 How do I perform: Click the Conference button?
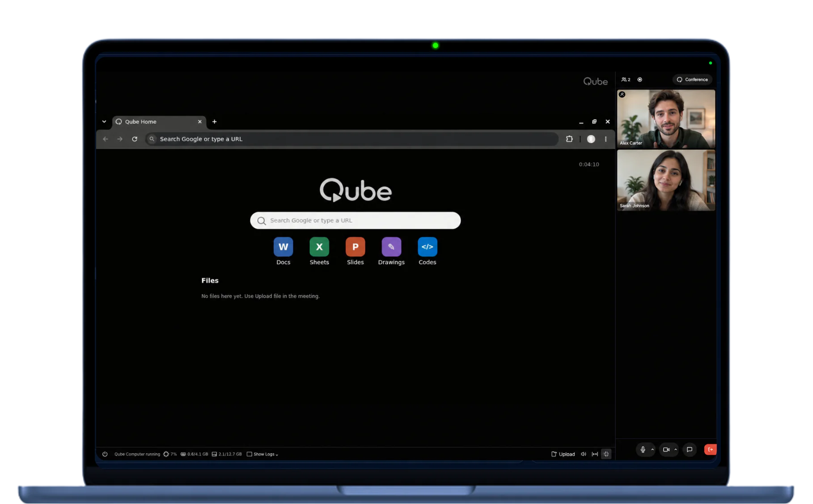coord(692,80)
